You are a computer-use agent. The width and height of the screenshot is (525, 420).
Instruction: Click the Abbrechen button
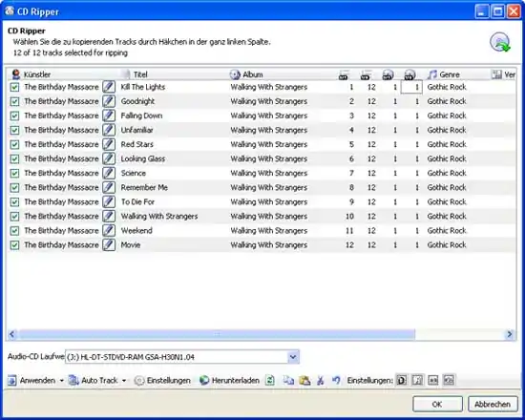pos(493,405)
